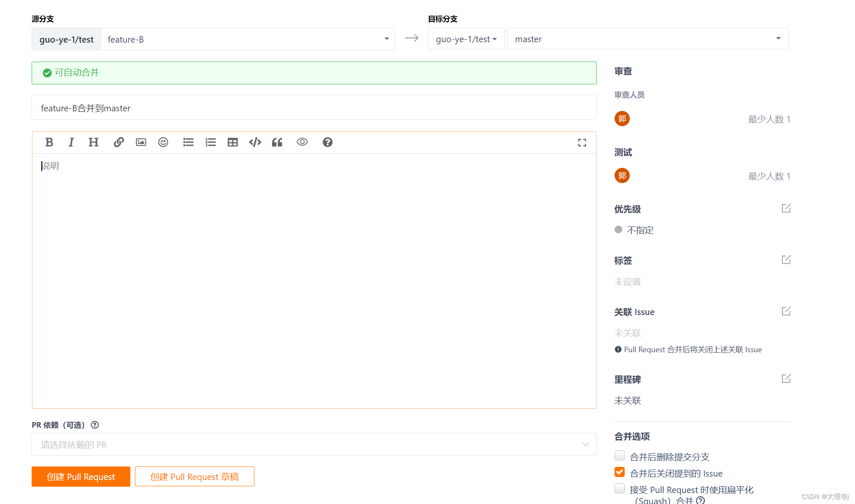Insert an ordered numbered list
Image resolution: width=855 pixels, height=504 pixels.
[210, 143]
